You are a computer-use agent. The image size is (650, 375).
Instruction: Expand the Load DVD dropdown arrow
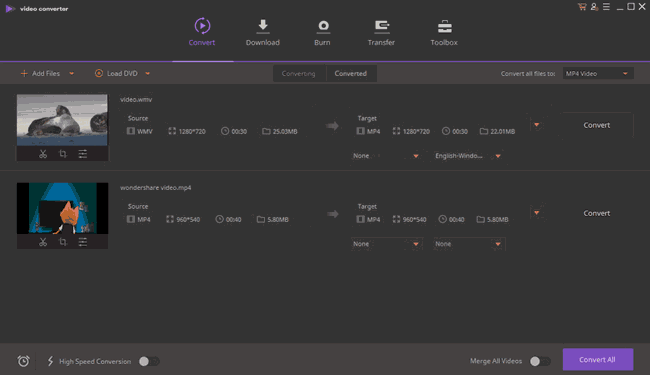148,73
